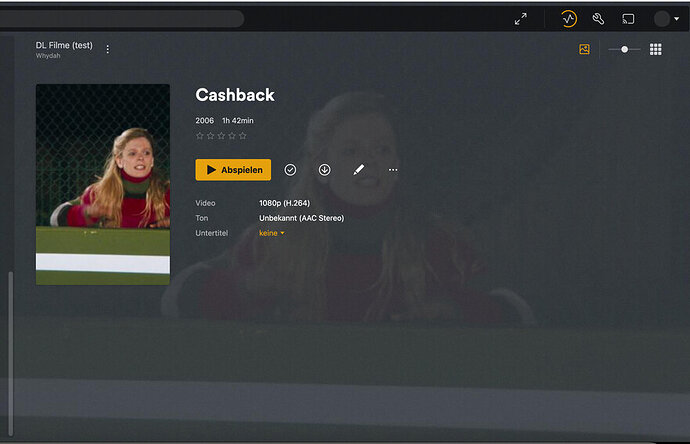This screenshot has width=690, height=444.
Task: Open settings via wrench icon
Action: pyautogui.click(x=598, y=19)
